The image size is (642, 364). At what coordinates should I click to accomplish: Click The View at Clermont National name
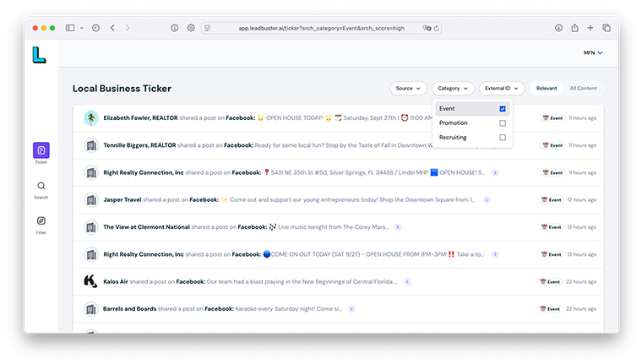click(146, 227)
